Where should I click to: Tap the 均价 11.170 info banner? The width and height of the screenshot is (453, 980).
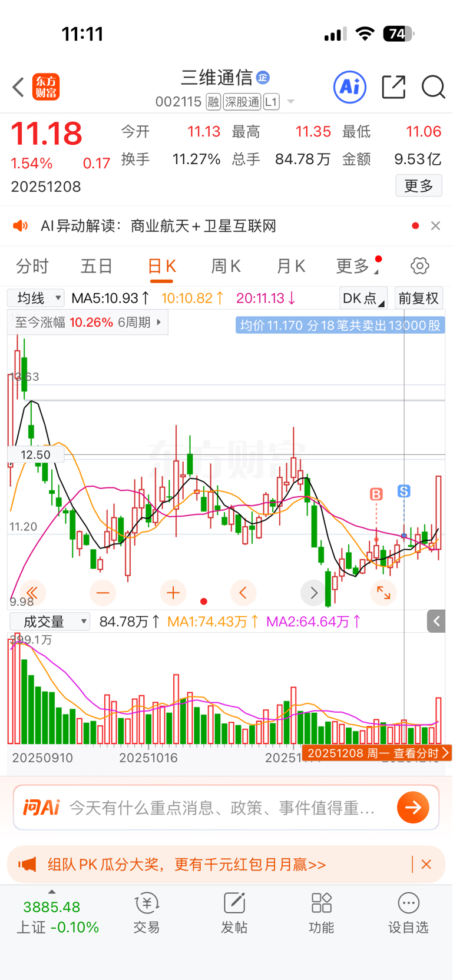coord(340,325)
